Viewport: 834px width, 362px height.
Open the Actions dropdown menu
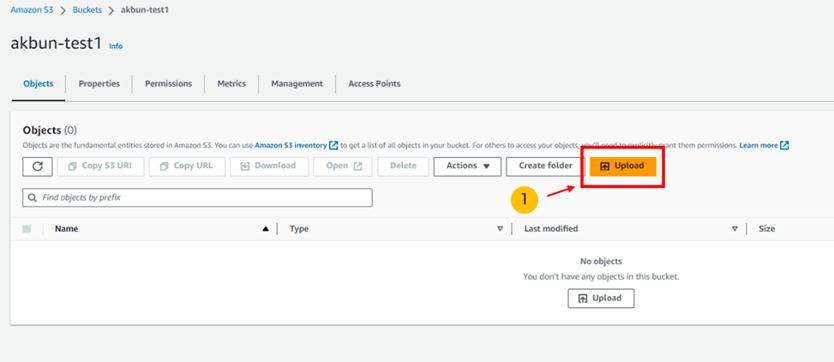pyautogui.click(x=467, y=166)
